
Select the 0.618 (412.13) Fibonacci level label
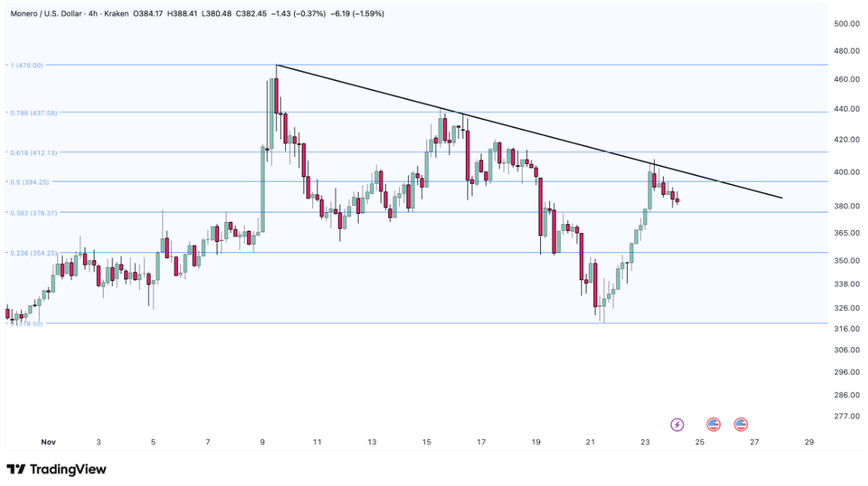pyautogui.click(x=33, y=152)
